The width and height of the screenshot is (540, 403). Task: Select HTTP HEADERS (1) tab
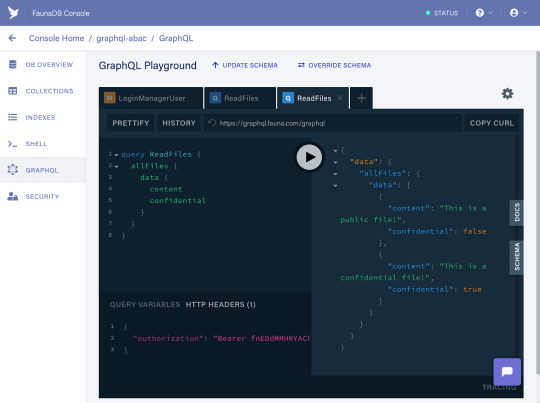(220, 304)
